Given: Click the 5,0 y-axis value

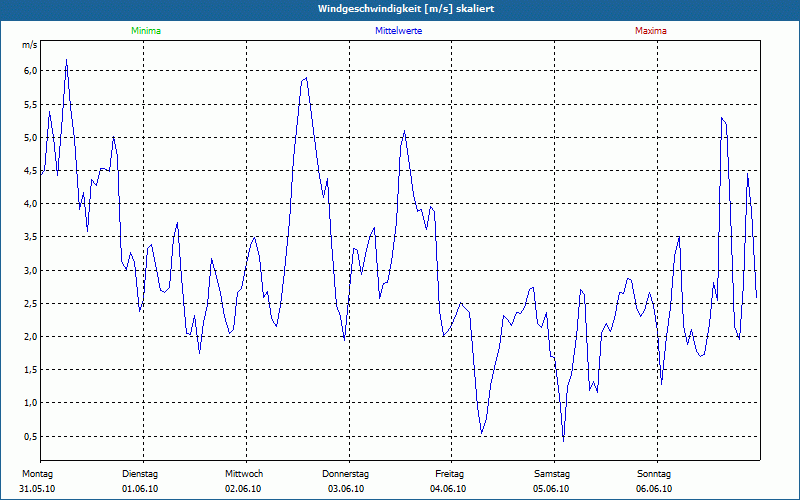Looking at the screenshot, I should coord(31,138).
